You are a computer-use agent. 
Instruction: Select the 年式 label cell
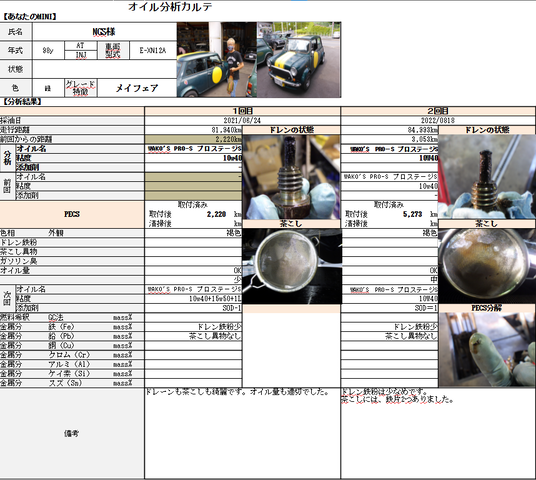[x=16, y=51]
